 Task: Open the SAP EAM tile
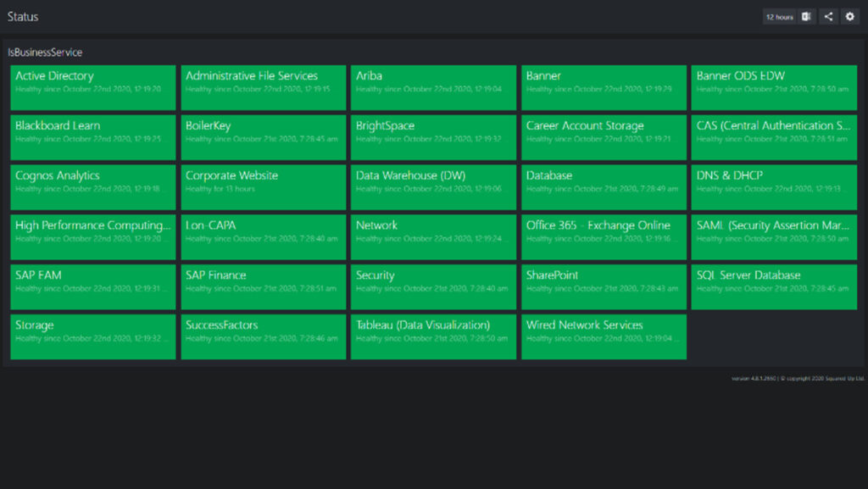coord(93,286)
